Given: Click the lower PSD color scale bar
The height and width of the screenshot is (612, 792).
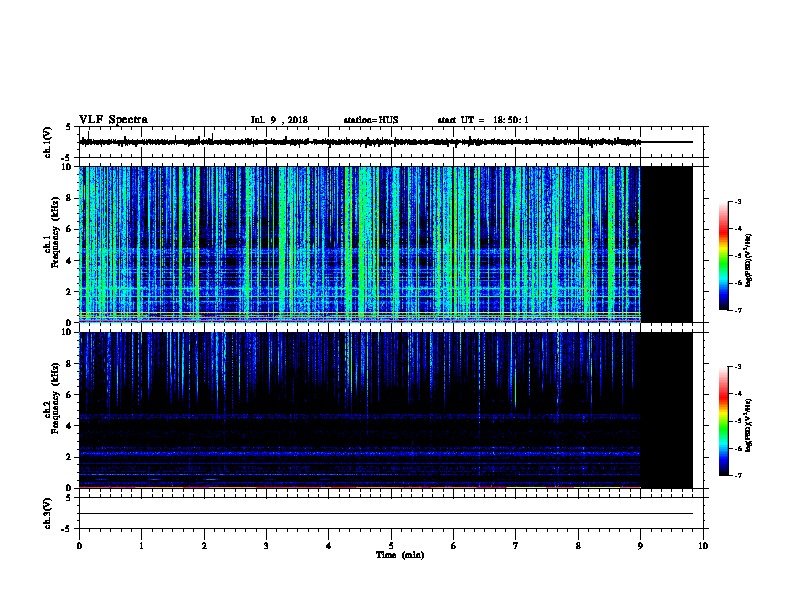Looking at the screenshot, I should pos(724,421).
